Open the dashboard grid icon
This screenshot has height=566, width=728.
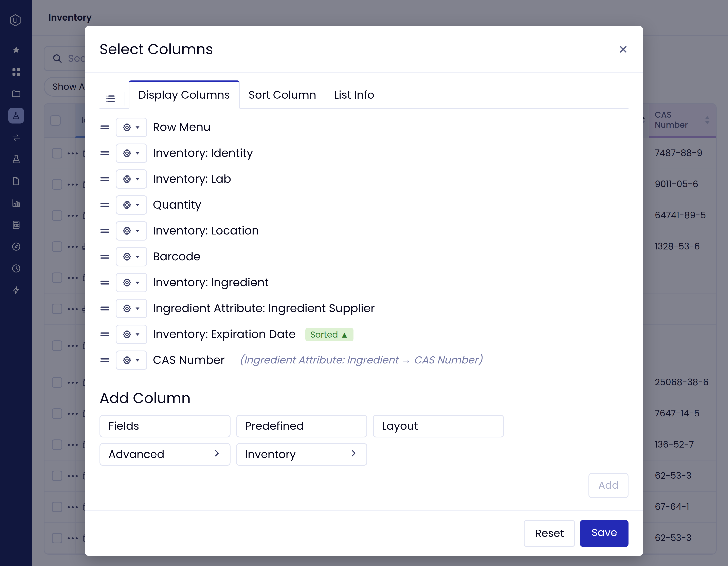click(x=16, y=72)
